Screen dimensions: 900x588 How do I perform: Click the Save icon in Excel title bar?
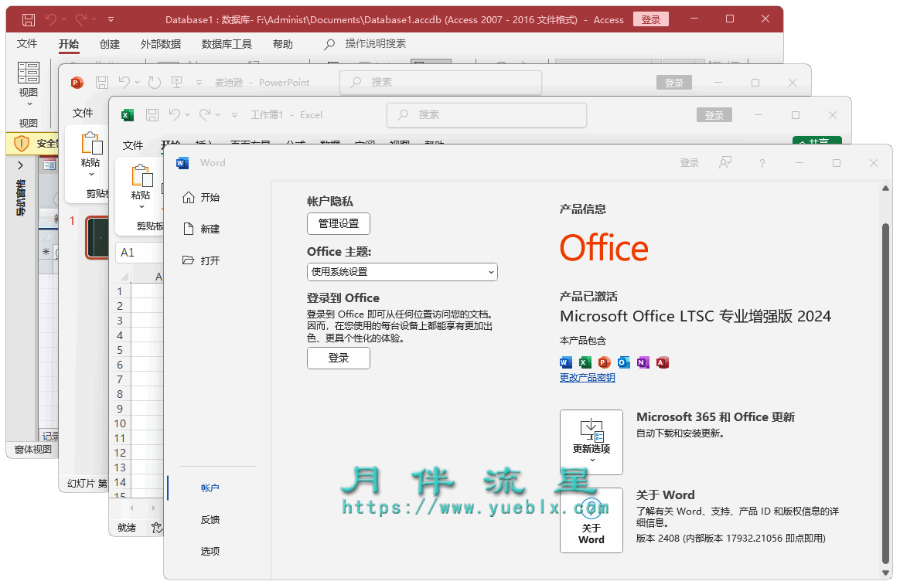tap(152, 114)
